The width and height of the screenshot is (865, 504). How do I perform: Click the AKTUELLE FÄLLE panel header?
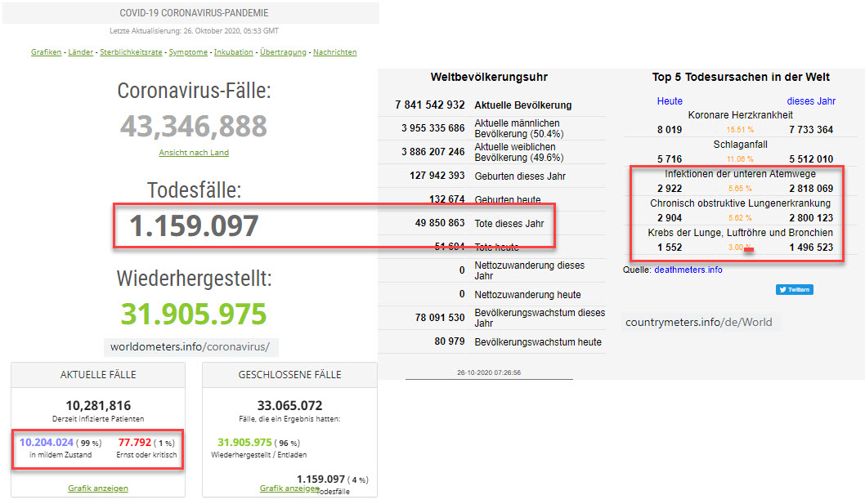[x=98, y=375]
